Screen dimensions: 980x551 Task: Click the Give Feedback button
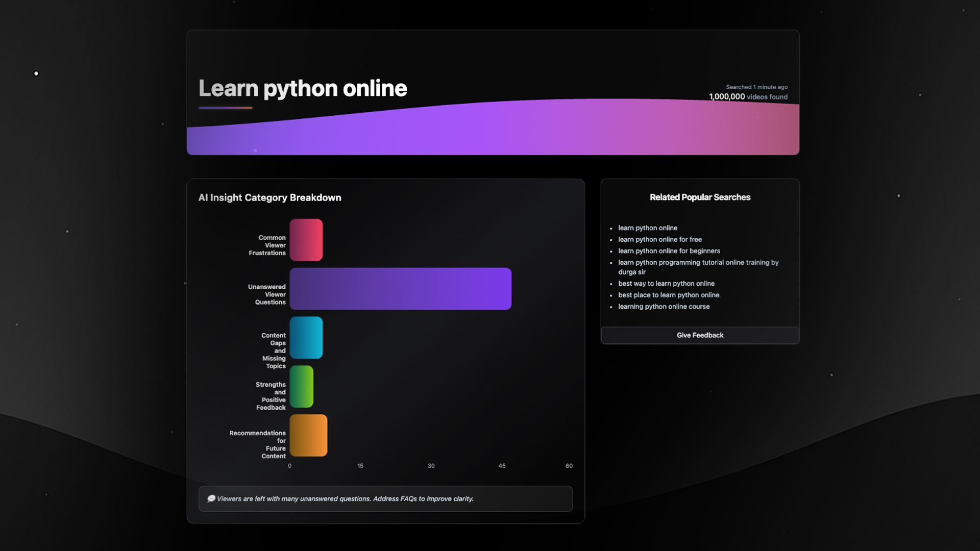[x=700, y=335]
